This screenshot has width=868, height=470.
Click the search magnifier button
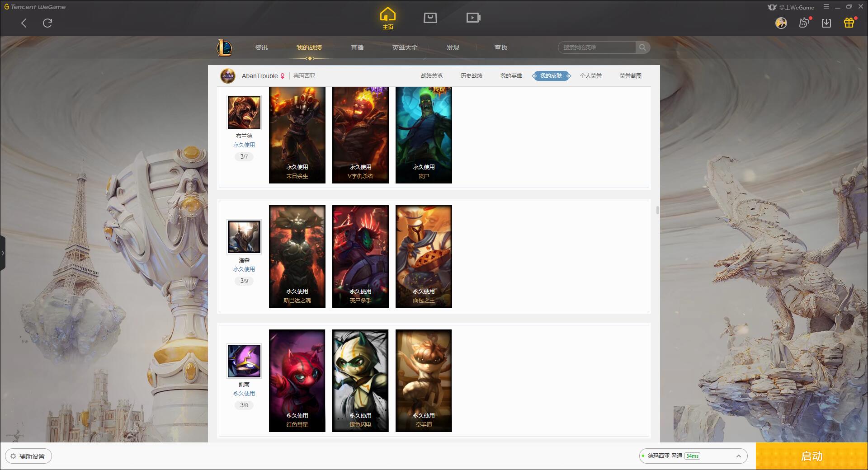pos(642,47)
